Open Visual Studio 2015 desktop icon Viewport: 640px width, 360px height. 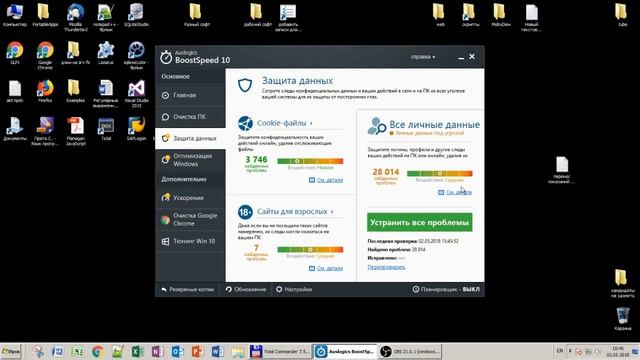(x=136, y=94)
